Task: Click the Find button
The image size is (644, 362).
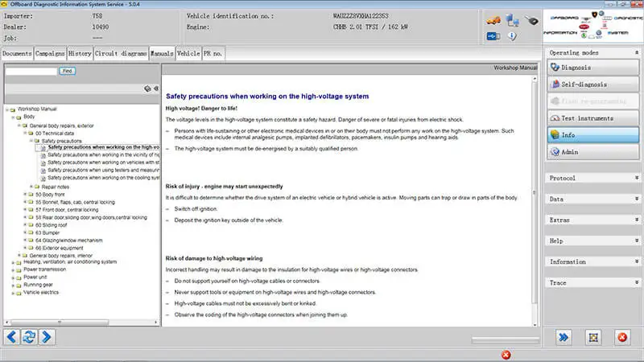Action: point(67,71)
